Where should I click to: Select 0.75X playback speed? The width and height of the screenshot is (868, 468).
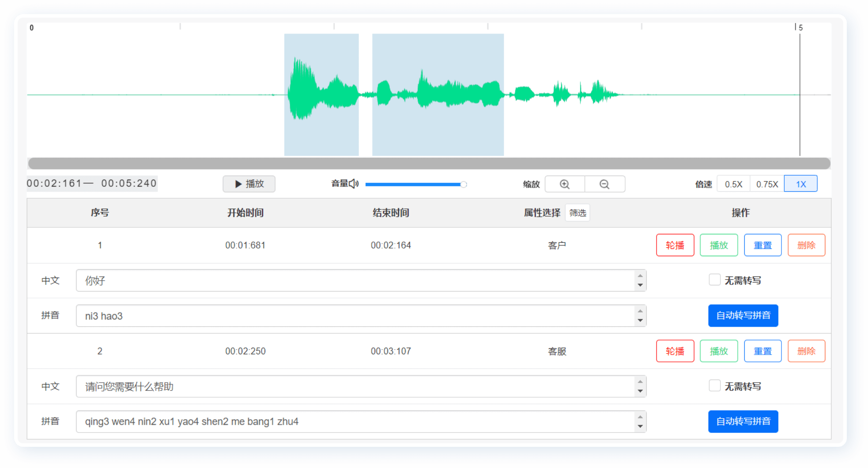(x=767, y=184)
